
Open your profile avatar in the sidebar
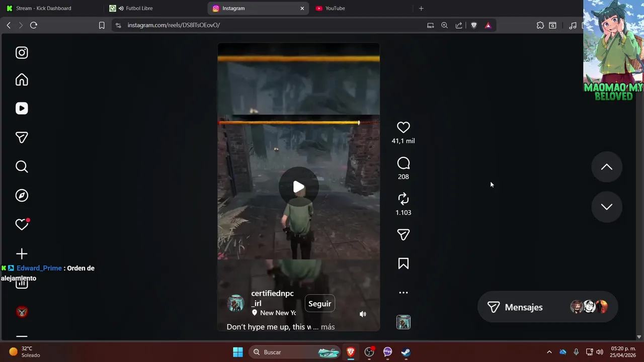point(22,312)
